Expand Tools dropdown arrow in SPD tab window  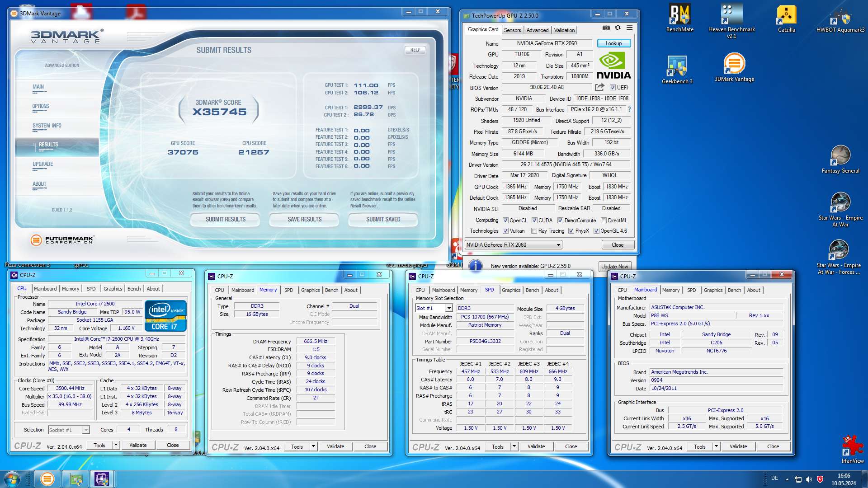pos(514,446)
